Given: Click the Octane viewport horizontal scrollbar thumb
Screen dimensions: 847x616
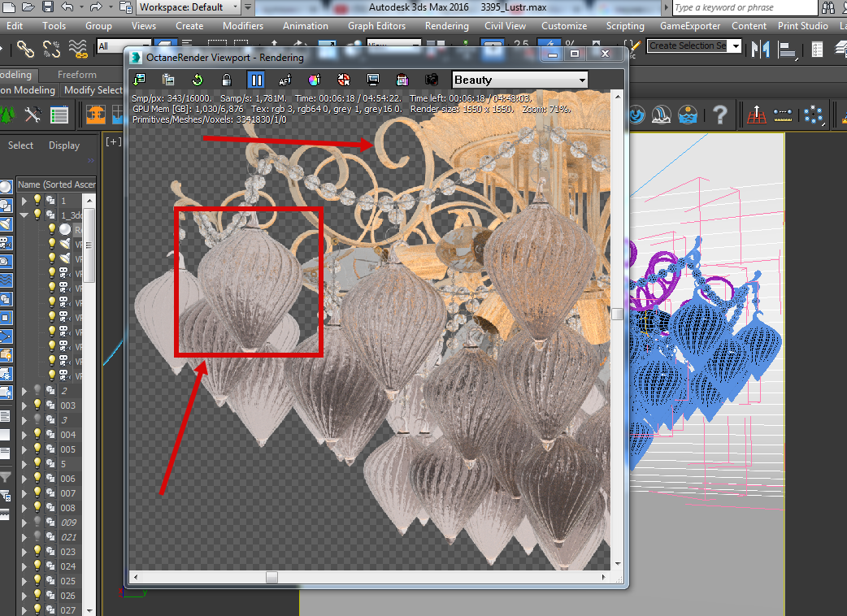Looking at the screenshot, I should tap(271, 577).
